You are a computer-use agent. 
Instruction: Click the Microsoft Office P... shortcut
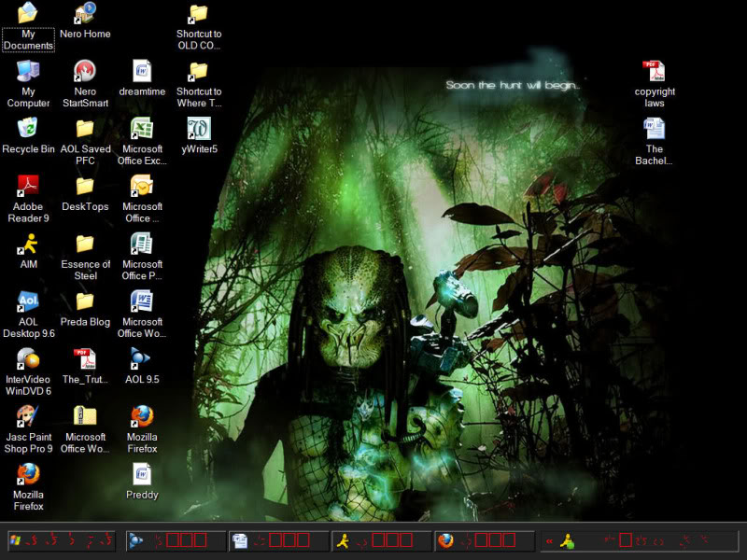click(142, 258)
